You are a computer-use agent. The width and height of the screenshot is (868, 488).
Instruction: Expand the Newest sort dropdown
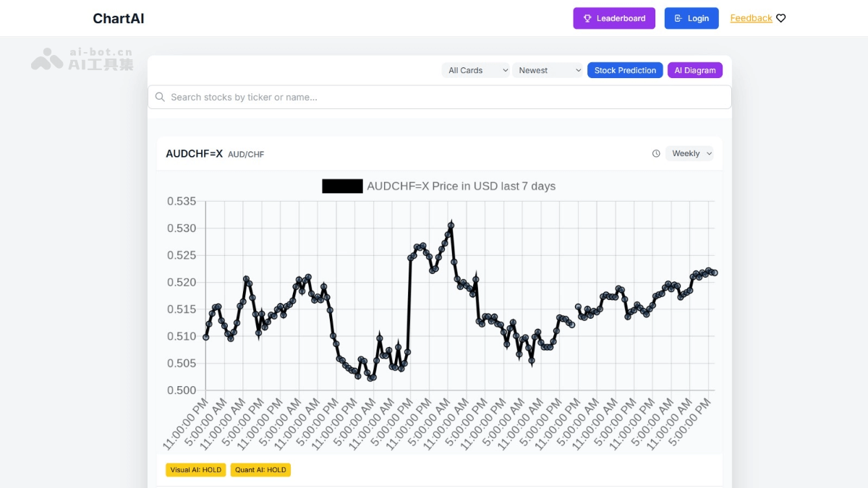coord(548,70)
